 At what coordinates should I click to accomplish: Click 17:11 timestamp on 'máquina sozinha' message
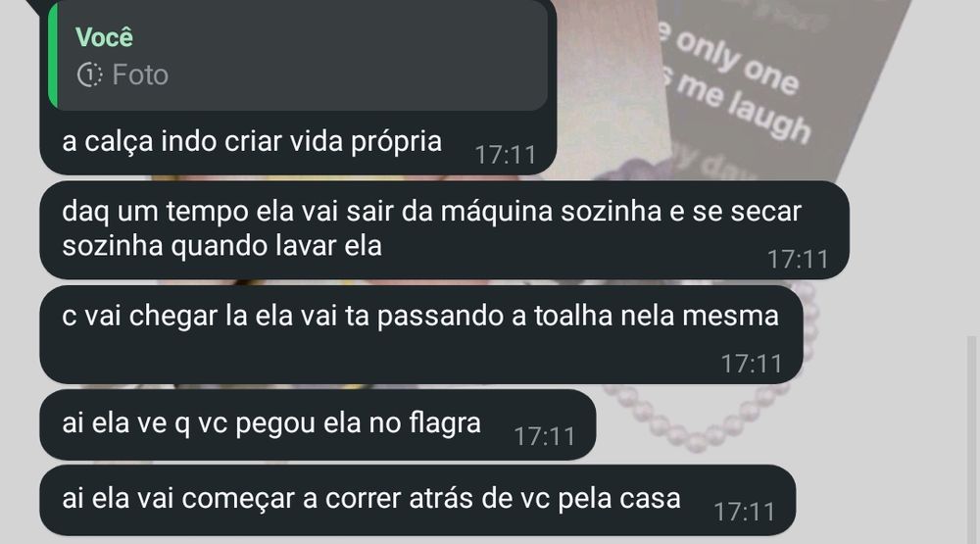pyautogui.click(x=798, y=260)
